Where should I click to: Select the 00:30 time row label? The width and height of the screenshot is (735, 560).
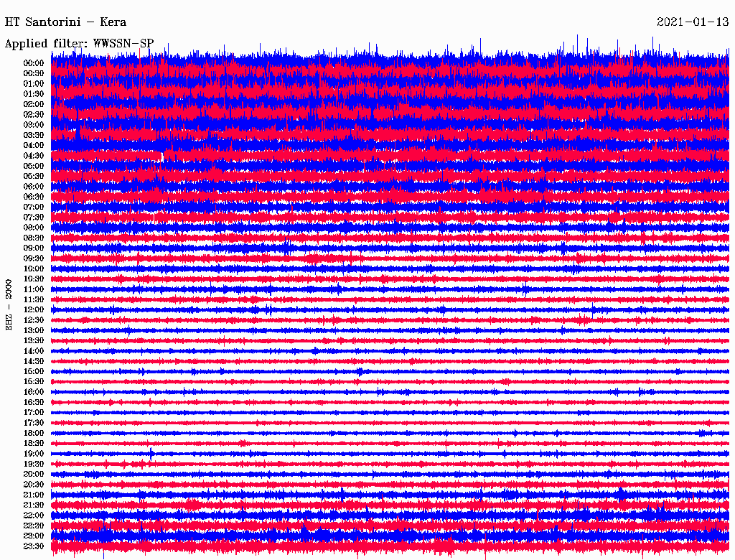(x=34, y=73)
